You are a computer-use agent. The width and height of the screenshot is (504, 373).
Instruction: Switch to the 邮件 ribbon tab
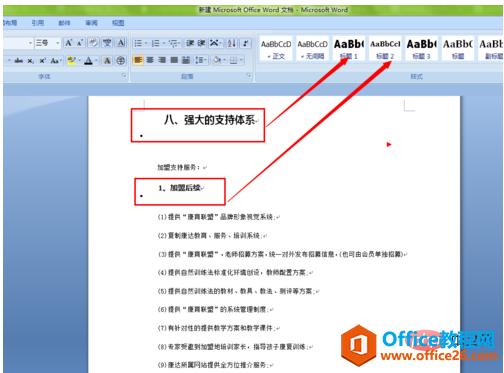coord(64,23)
